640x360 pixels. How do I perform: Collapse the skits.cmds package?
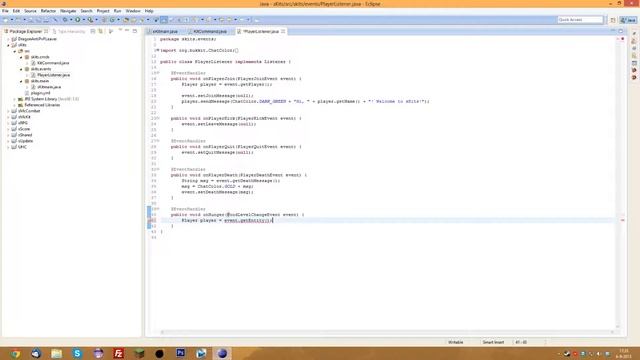pyautogui.click(x=21, y=57)
